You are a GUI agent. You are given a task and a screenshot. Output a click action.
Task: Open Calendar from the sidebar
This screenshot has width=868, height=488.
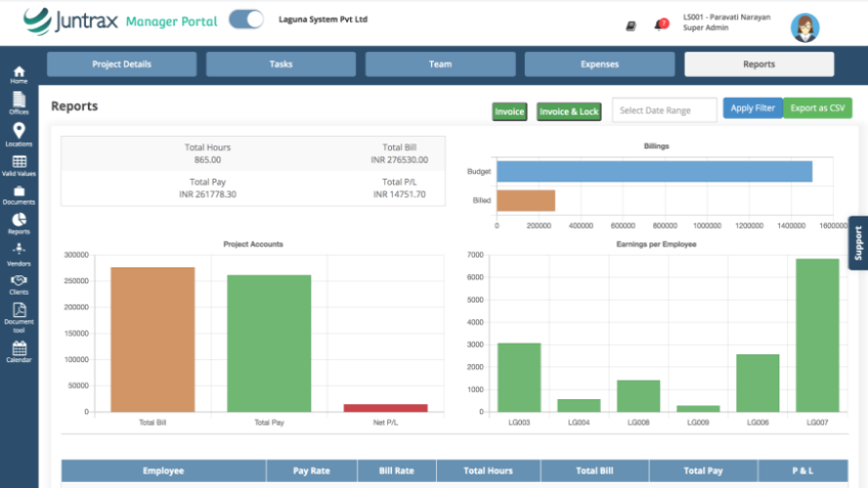(19, 350)
